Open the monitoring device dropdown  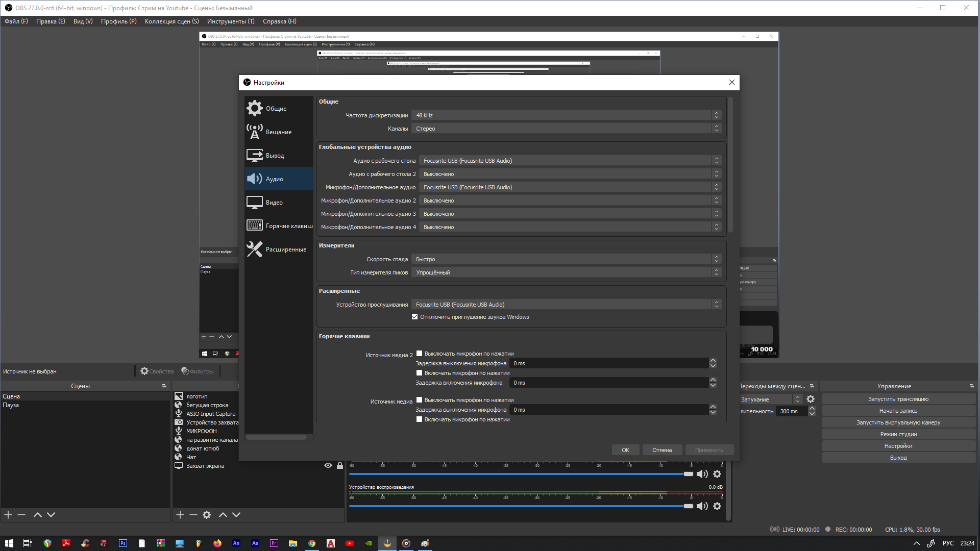(x=566, y=305)
